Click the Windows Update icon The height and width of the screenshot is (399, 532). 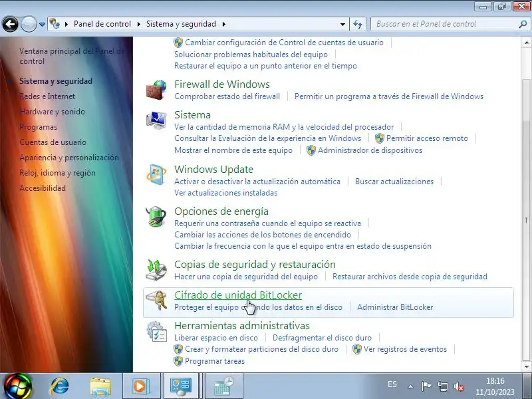156,175
